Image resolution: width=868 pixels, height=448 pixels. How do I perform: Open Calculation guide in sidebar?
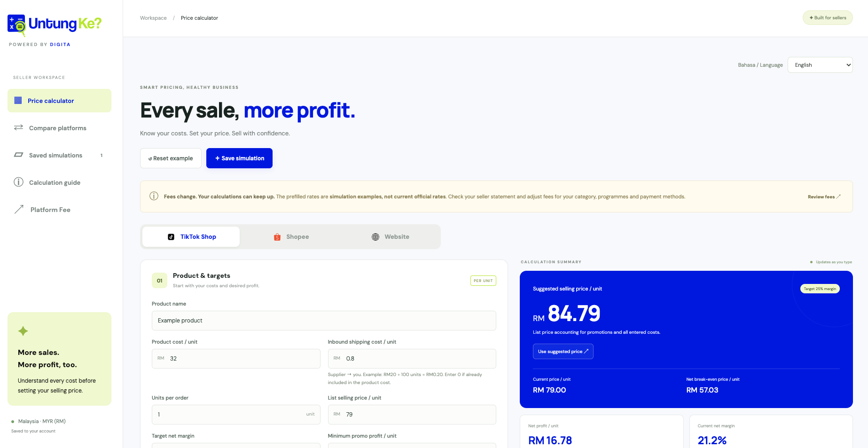point(59,182)
